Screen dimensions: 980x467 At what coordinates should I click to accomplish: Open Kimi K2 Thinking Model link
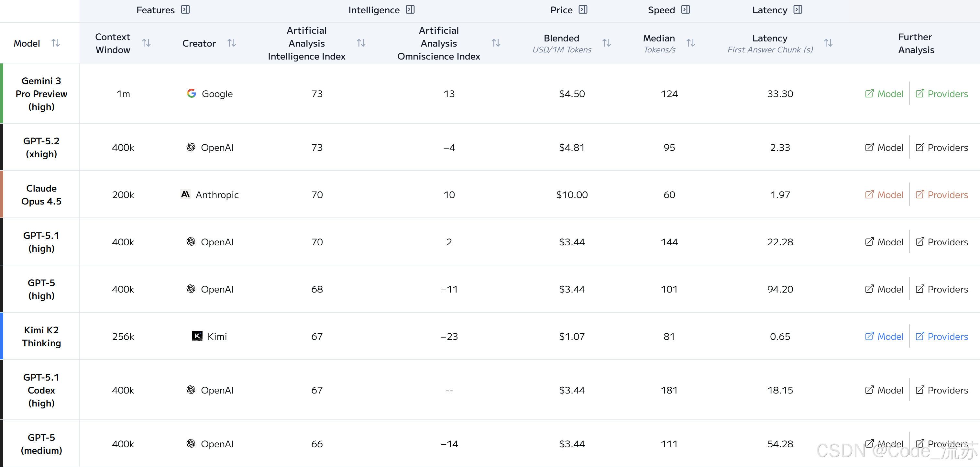(884, 337)
